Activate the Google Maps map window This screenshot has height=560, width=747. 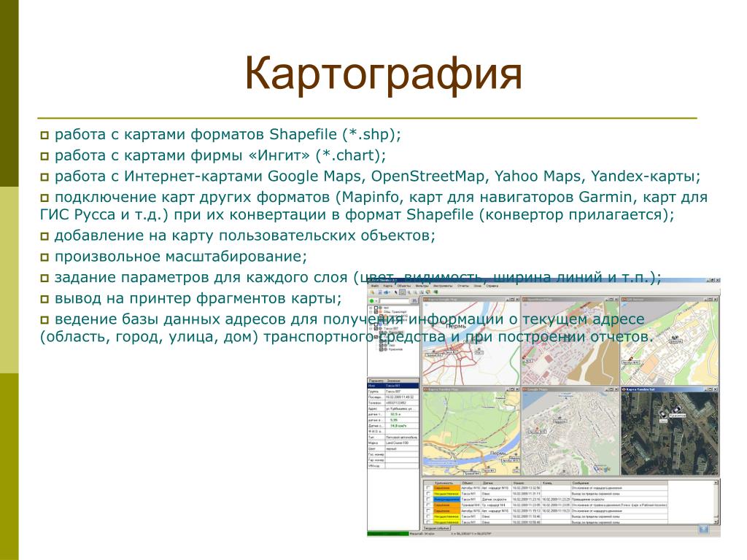pyautogui.click(x=570, y=389)
